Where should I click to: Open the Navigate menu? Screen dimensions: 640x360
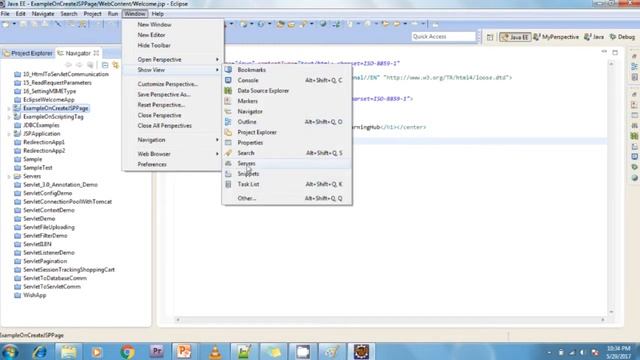[x=43, y=13]
